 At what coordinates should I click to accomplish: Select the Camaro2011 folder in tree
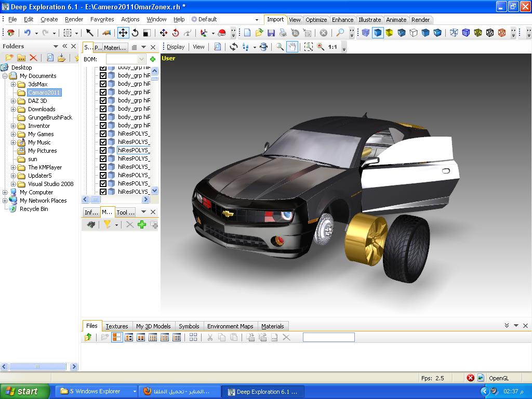pyautogui.click(x=44, y=92)
